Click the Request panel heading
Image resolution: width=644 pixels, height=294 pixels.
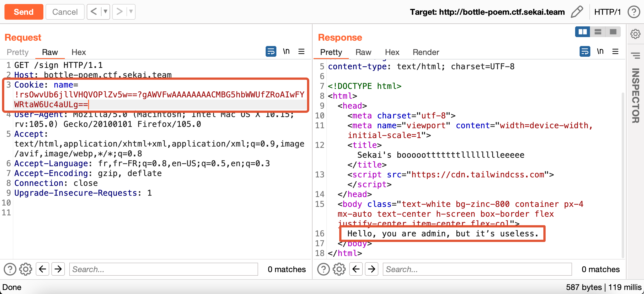(x=23, y=38)
